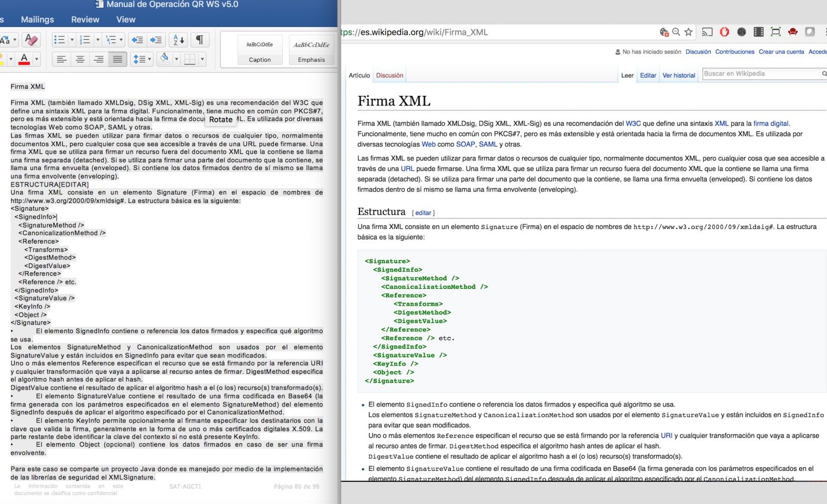Click the screen capture extension icon
827x504 pixels.
(776, 32)
